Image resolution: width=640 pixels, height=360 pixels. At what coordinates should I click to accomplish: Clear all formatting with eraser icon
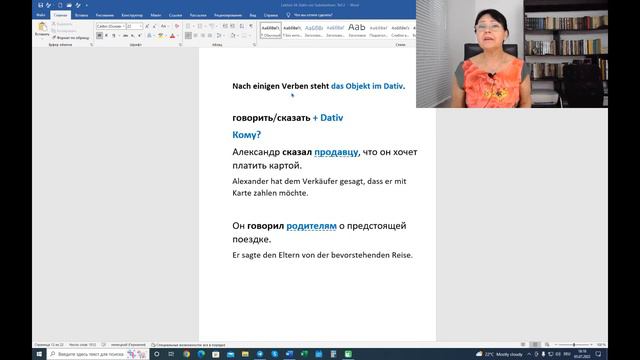pos(177,26)
